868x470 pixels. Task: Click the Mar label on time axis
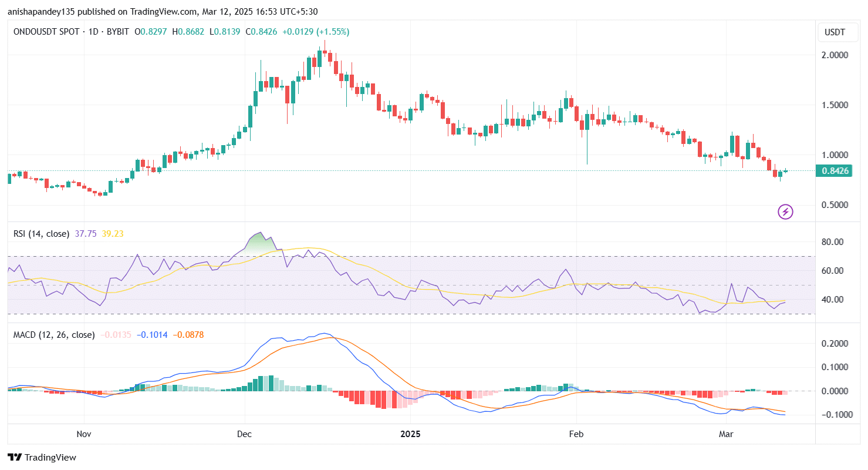[x=726, y=434]
